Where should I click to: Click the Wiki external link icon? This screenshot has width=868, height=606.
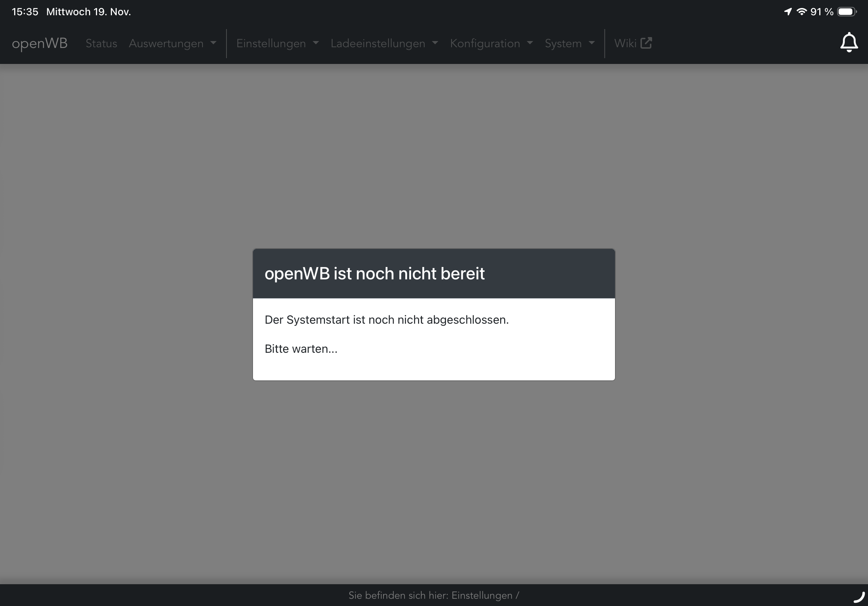coord(646,43)
